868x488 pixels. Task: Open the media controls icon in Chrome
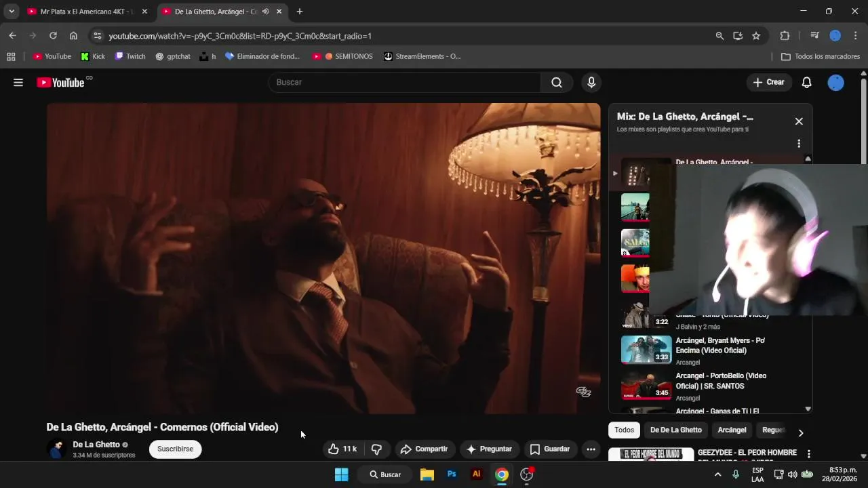tap(814, 36)
